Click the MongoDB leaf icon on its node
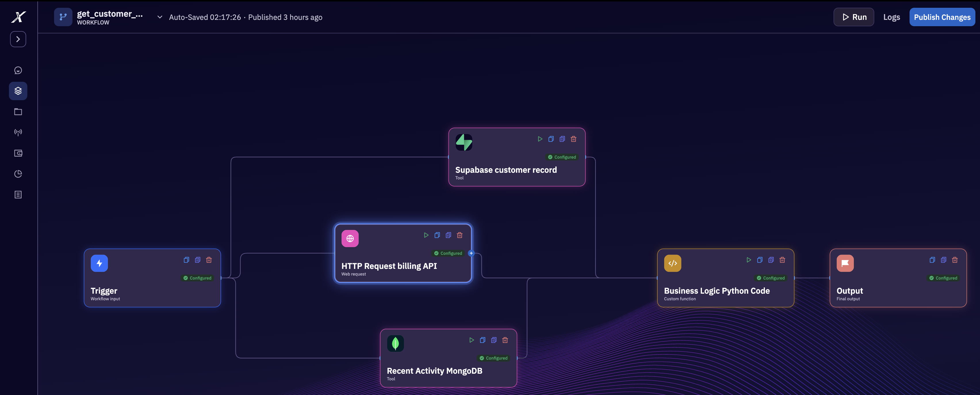The image size is (980, 395). [x=395, y=343]
